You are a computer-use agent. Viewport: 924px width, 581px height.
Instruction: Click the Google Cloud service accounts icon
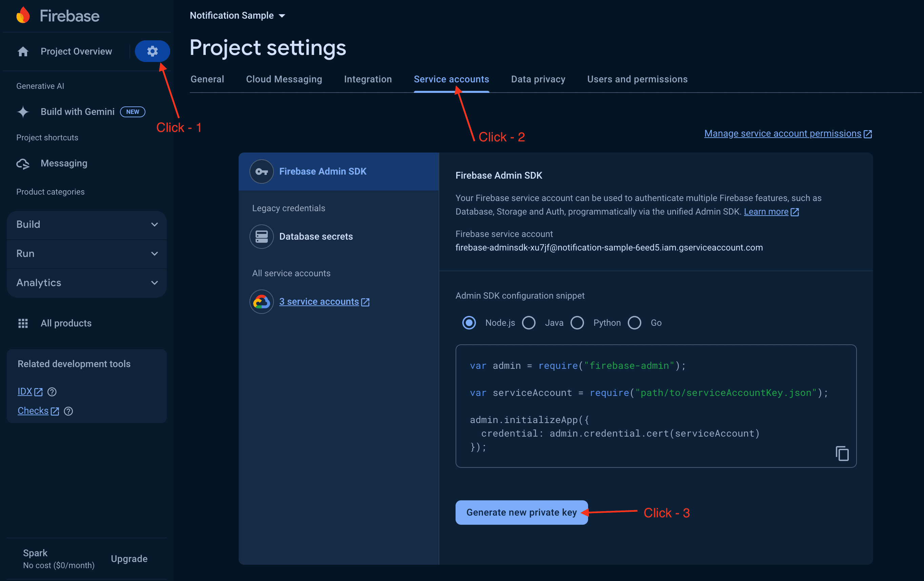click(x=261, y=302)
